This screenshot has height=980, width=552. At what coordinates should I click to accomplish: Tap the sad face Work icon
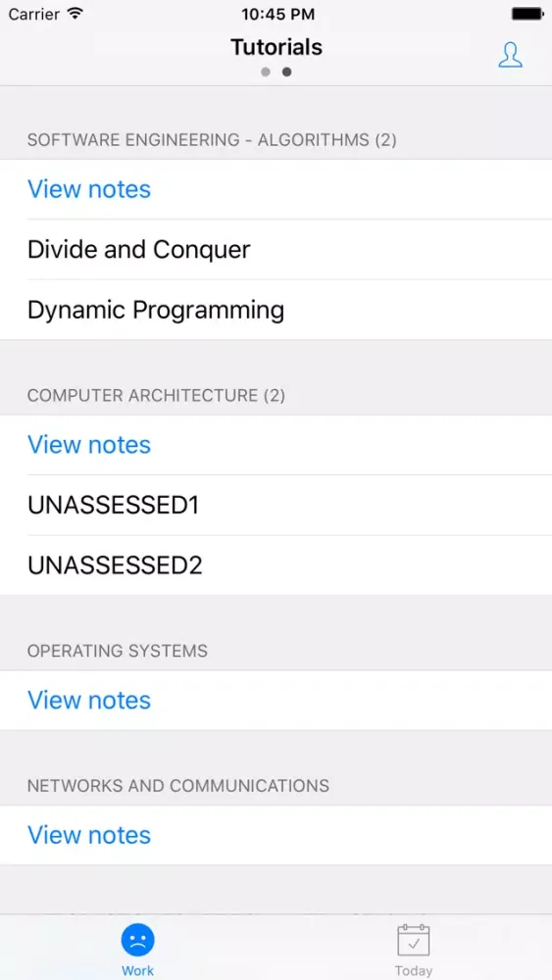(137, 940)
